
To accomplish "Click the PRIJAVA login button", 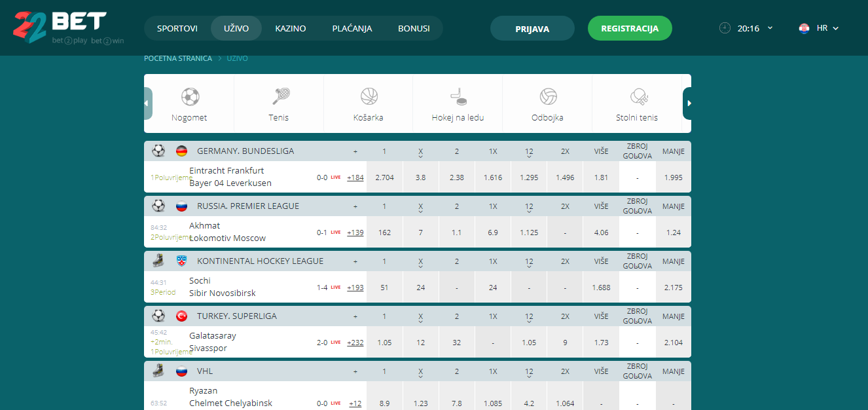I will [x=532, y=29].
